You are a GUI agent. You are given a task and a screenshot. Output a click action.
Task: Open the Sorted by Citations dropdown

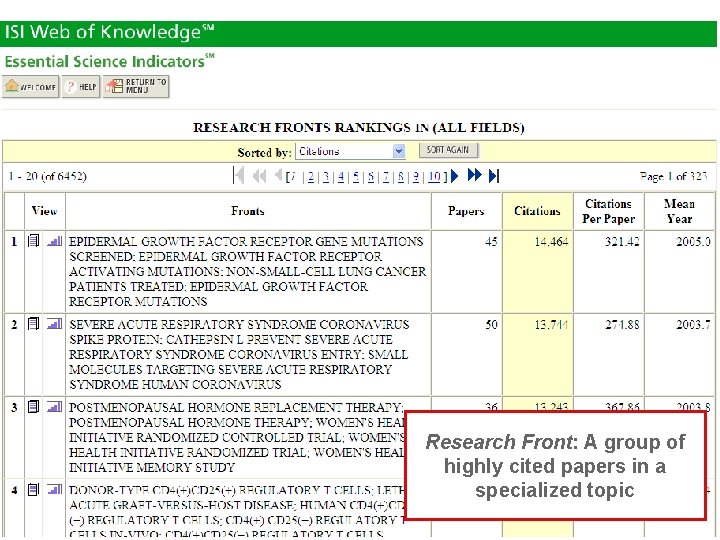pyautogui.click(x=350, y=151)
